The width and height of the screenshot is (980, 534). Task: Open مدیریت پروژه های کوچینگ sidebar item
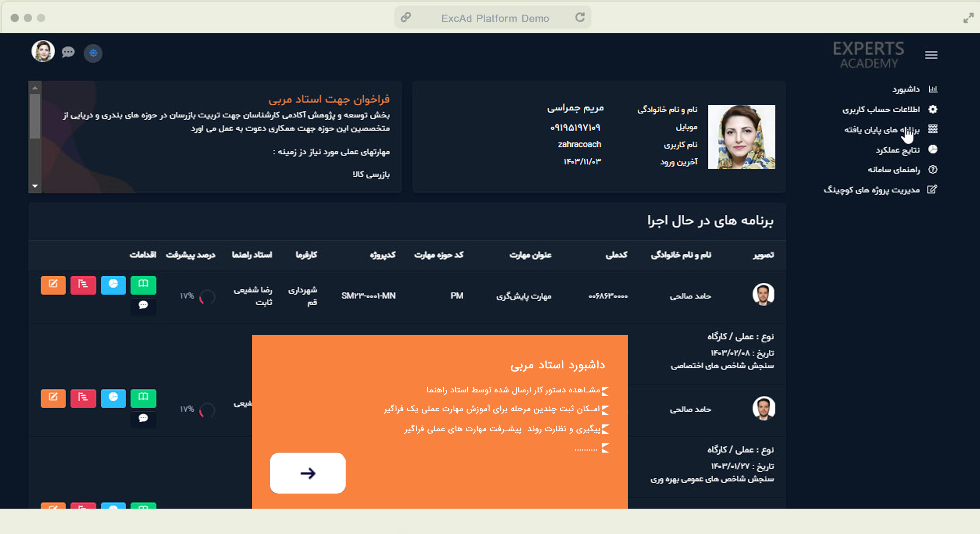point(872,190)
